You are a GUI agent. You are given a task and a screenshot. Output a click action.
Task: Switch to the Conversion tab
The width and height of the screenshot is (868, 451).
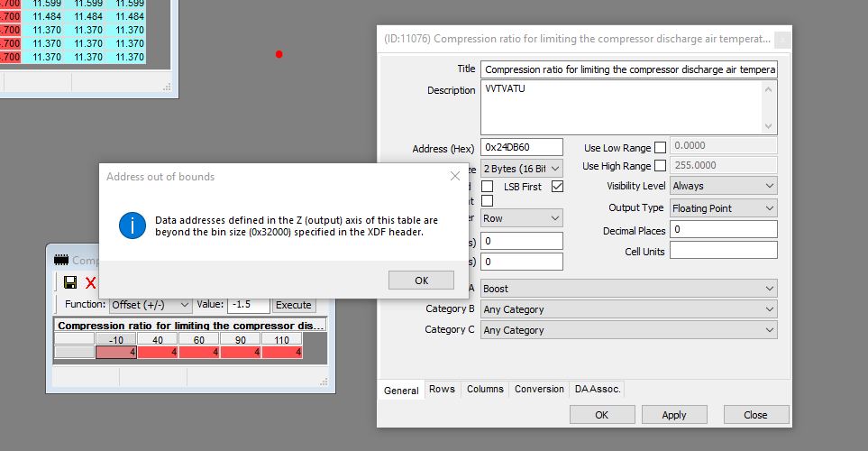coord(539,390)
